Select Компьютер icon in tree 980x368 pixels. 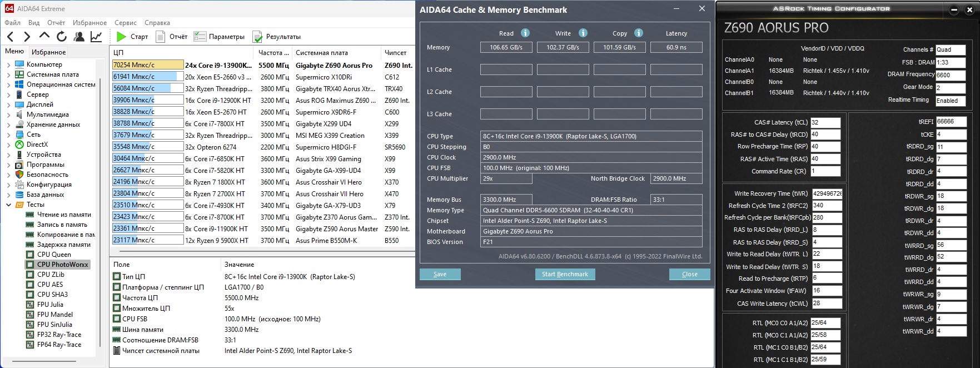click(x=19, y=64)
